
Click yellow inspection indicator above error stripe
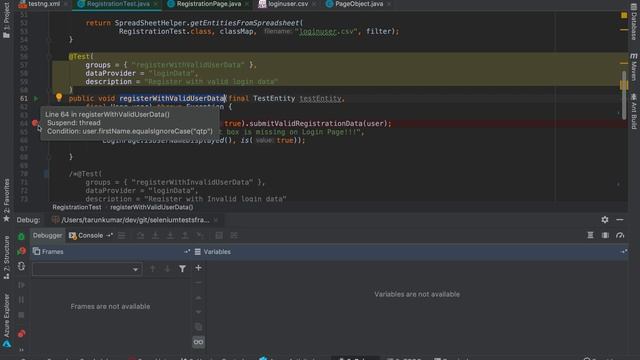624,15
